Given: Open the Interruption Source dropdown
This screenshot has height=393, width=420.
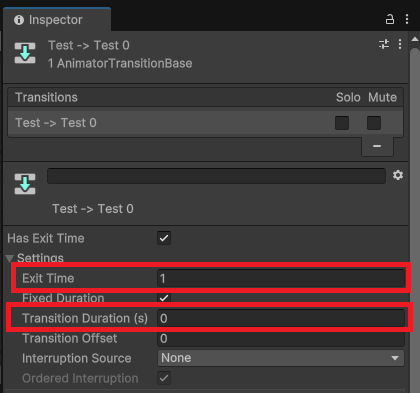Looking at the screenshot, I should (281, 358).
